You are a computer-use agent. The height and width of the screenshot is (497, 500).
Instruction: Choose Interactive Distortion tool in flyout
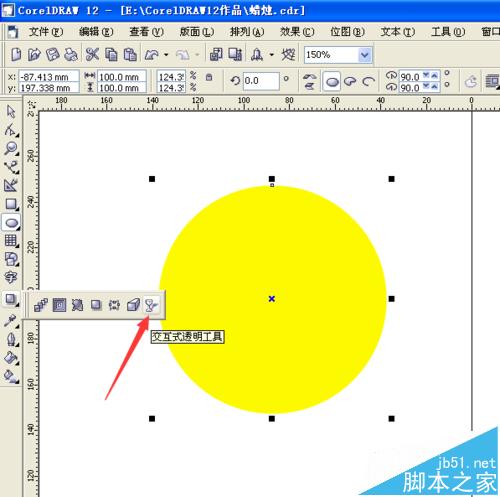click(77, 305)
